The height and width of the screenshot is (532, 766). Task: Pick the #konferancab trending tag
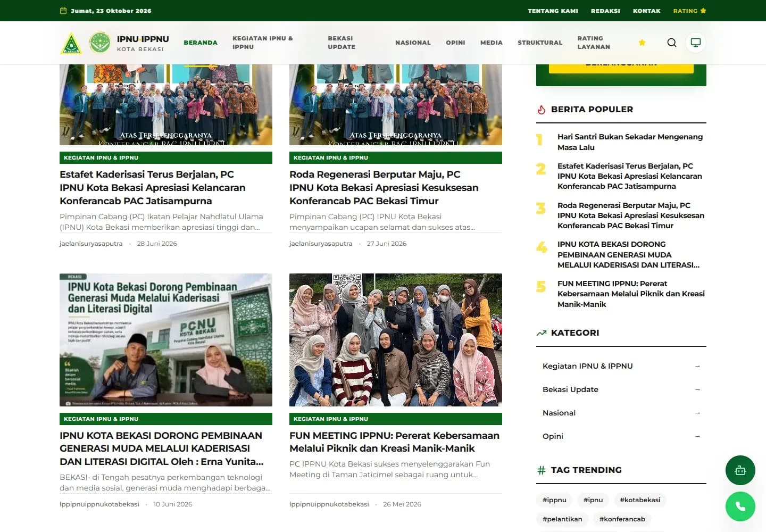622,519
